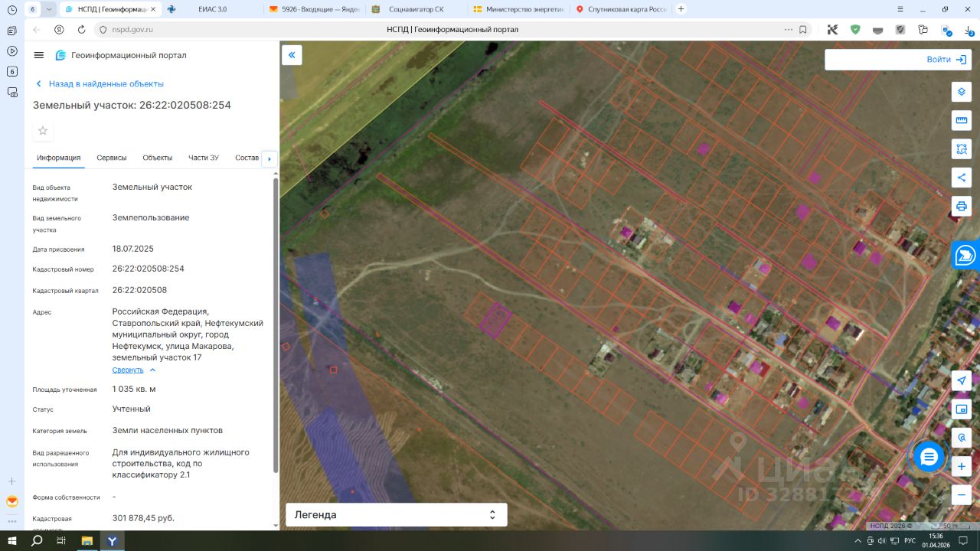Select the ruler measurement tool
Image resolution: width=980 pixels, height=551 pixels.
962,120
